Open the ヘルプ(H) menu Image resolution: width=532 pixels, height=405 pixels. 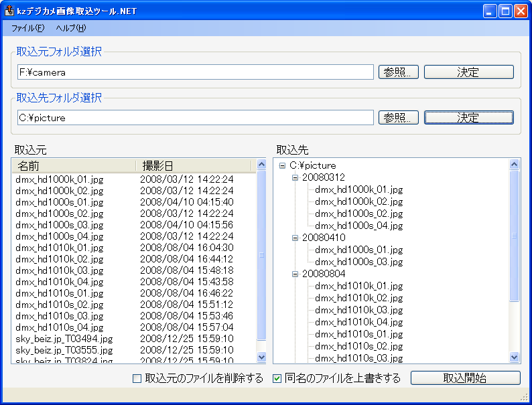71,28
